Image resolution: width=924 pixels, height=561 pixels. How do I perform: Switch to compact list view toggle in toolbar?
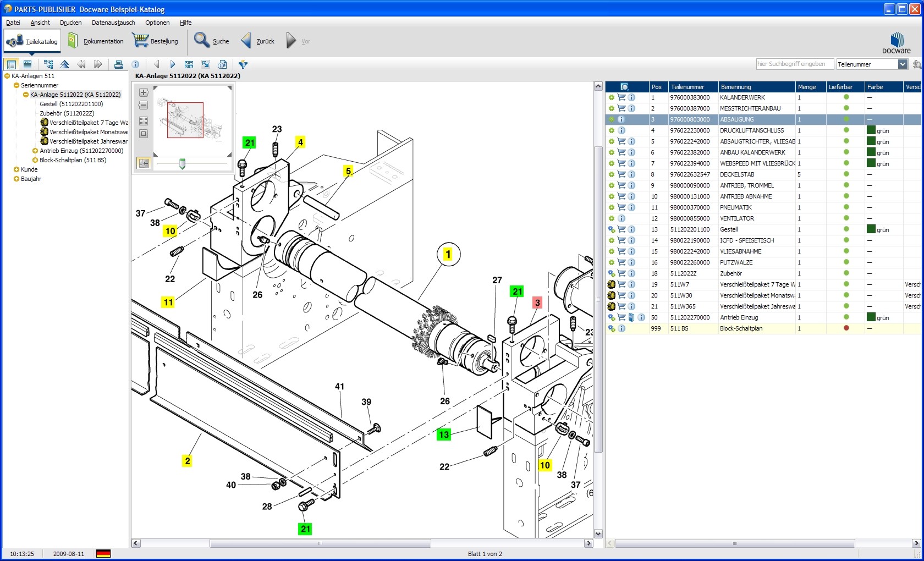click(x=28, y=64)
